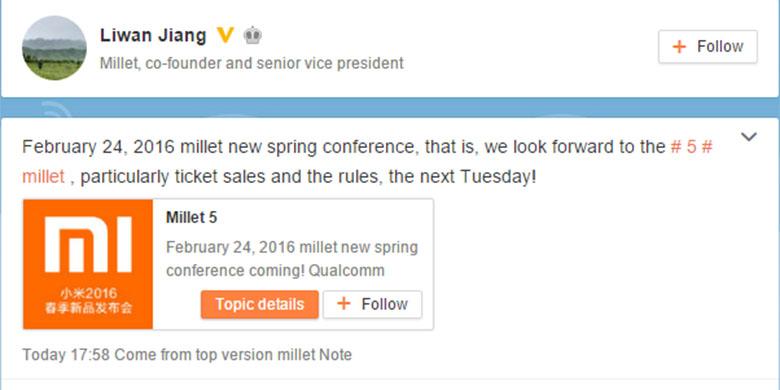Open the 'millet' hashtag link in post

pos(43,177)
